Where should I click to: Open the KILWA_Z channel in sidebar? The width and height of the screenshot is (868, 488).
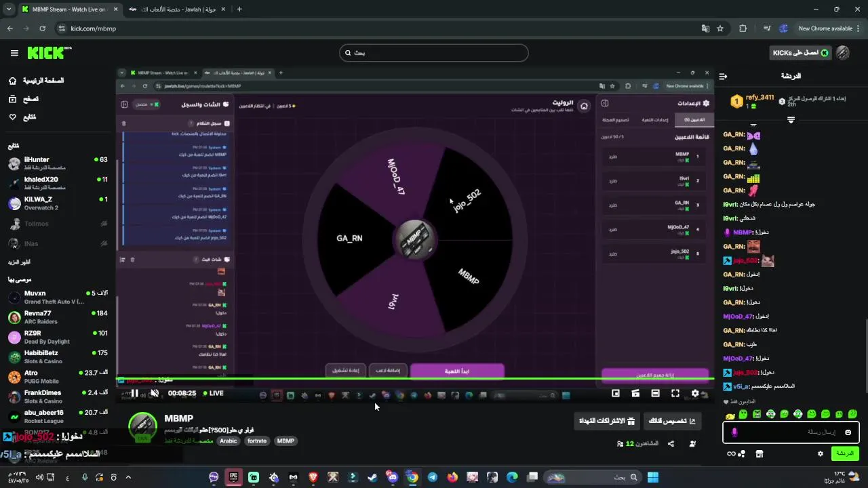pyautogui.click(x=57, y=203)
